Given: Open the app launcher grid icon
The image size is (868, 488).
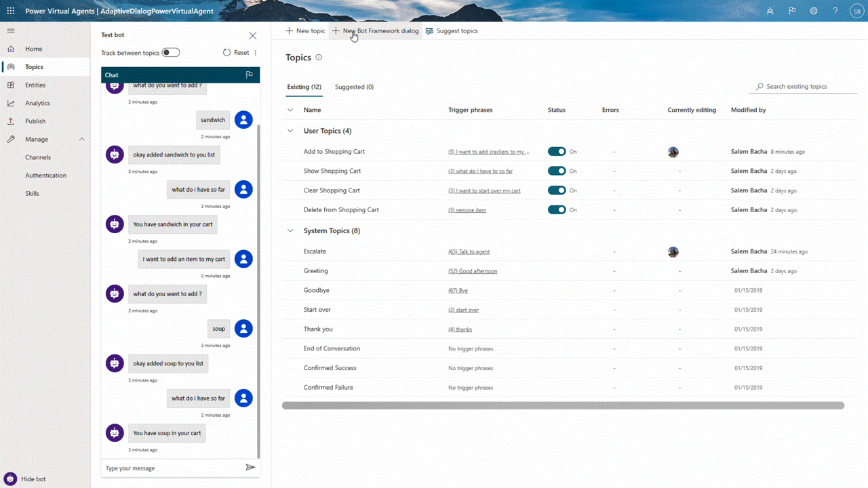Looking at the screenshot, I should 10,10.
